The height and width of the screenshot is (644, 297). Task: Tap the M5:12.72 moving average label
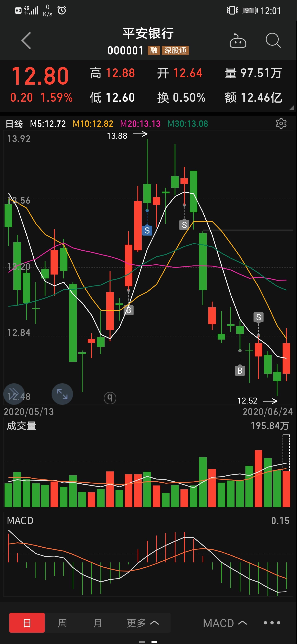pos(48,124)
